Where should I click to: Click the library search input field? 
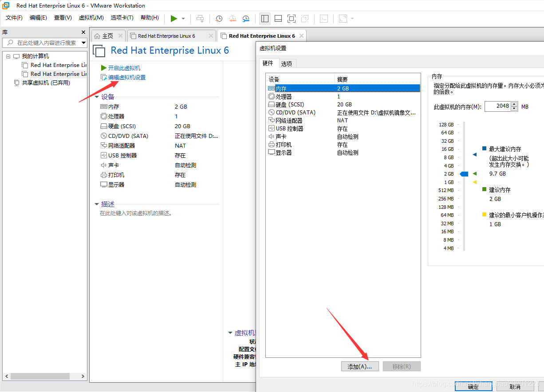[44, 43]
